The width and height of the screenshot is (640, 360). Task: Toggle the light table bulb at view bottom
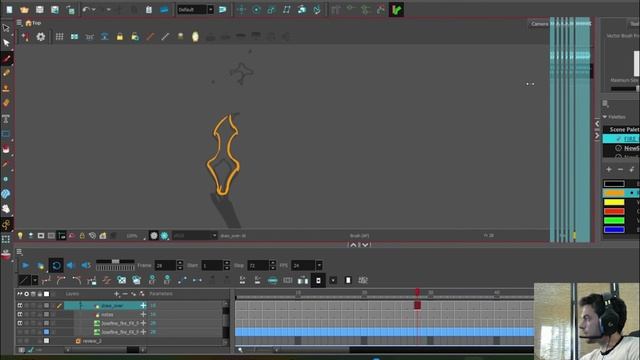(x=20, y=236)
